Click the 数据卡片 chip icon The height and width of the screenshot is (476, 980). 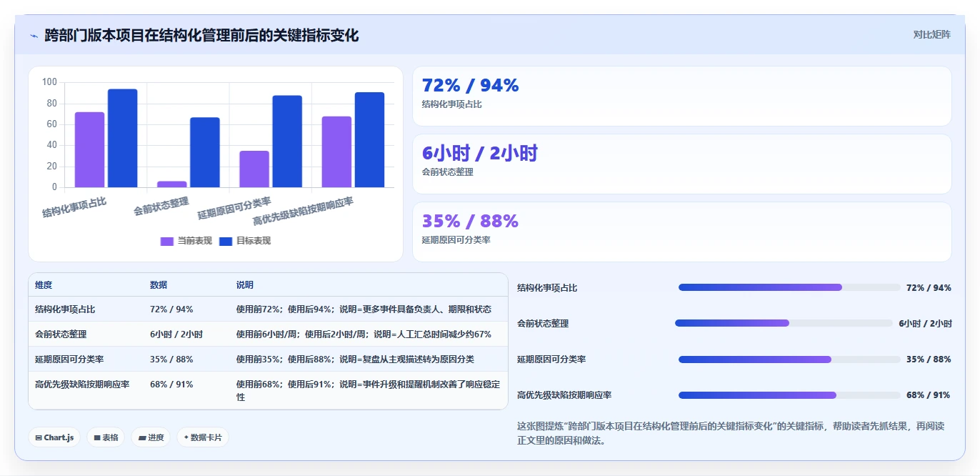point(186,437)
